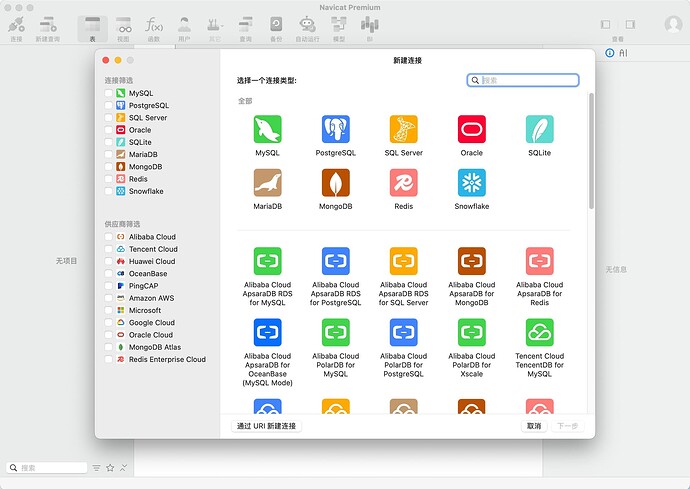Select Alibaba Cloud ApsaraDB RDS for MySQL
Image resolution: width=690 pixels, height=489 pixels.
[x=267, y=261]
